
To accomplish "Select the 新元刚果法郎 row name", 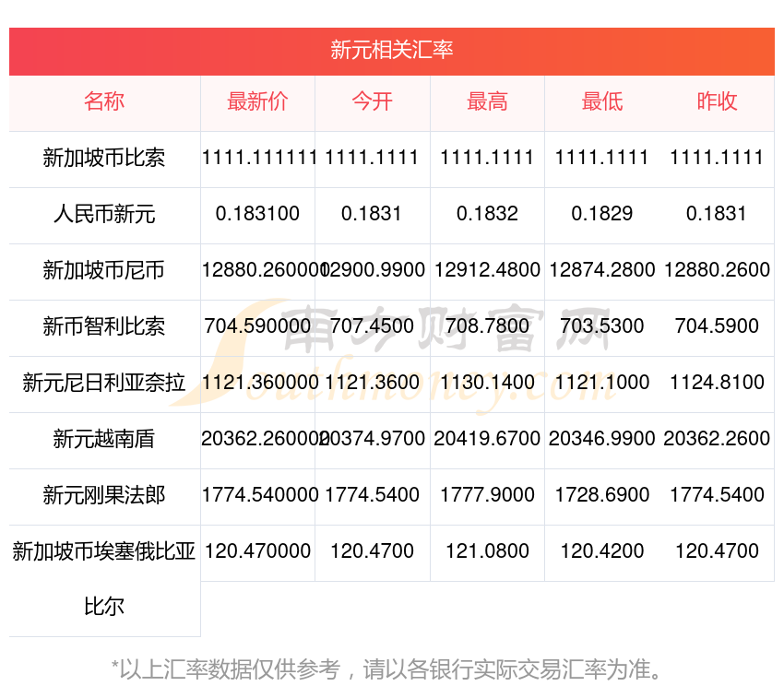I will [x=104, y=495].
